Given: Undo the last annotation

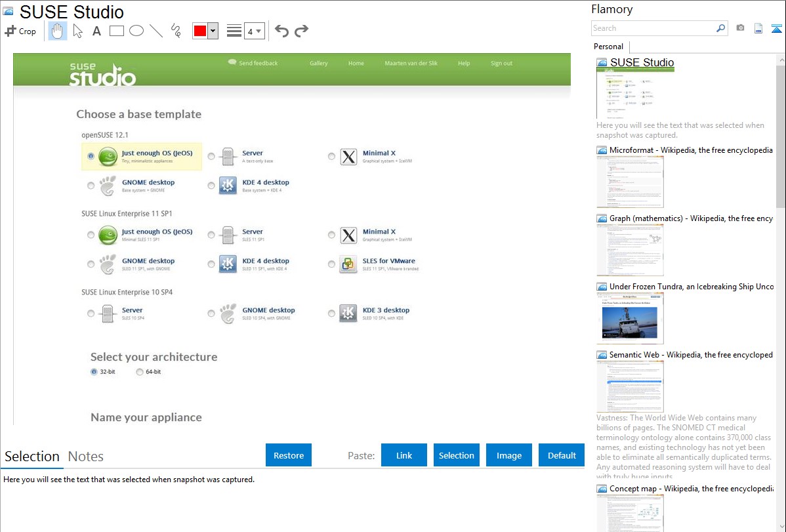Looking at the screenshot, I should (x=281, y=31).
